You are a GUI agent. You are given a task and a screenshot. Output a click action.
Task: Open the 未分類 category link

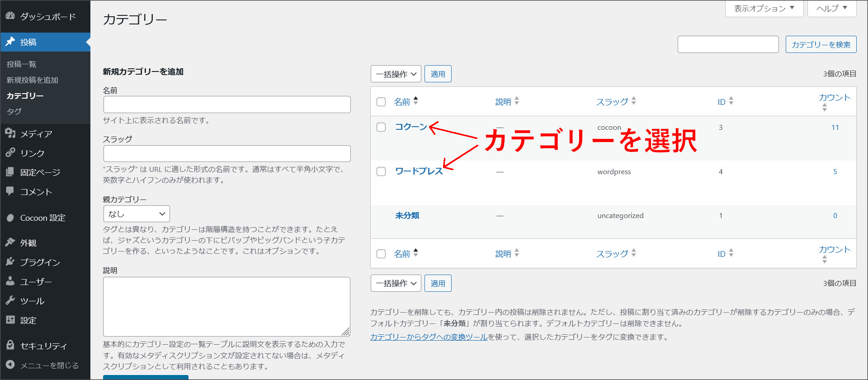pyautogui.click(x=407, y=215)
